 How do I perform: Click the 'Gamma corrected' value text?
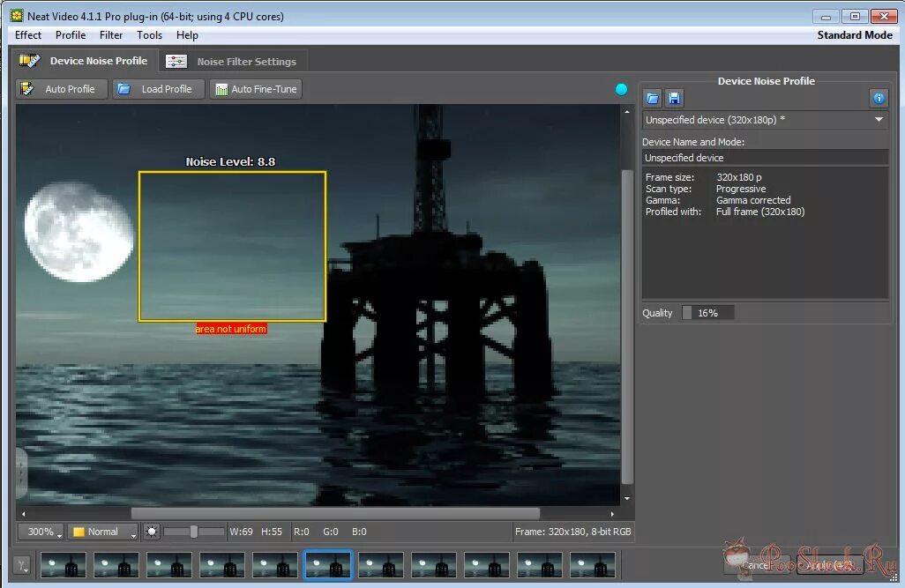753,200
